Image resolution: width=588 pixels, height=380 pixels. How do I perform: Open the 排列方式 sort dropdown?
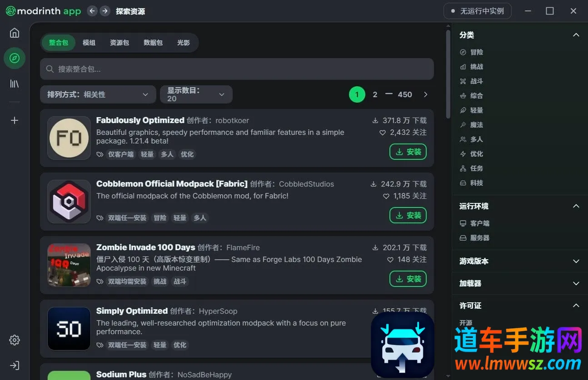point(98,94)
